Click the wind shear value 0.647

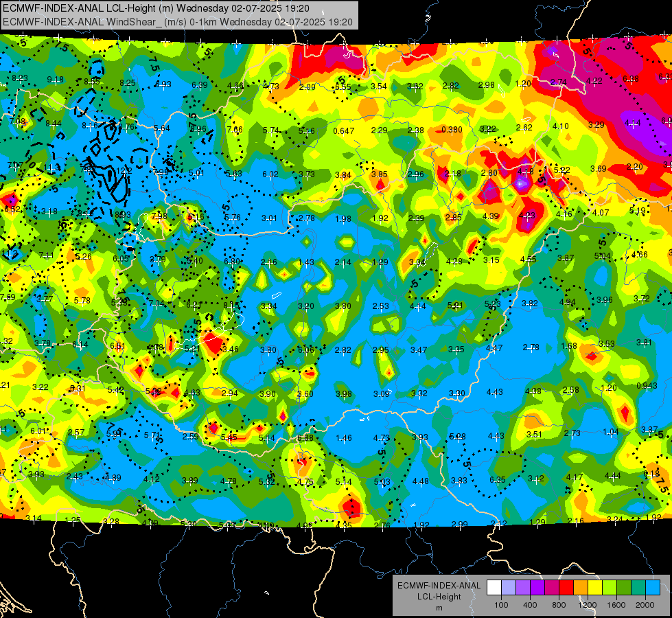tap(344, 130)
